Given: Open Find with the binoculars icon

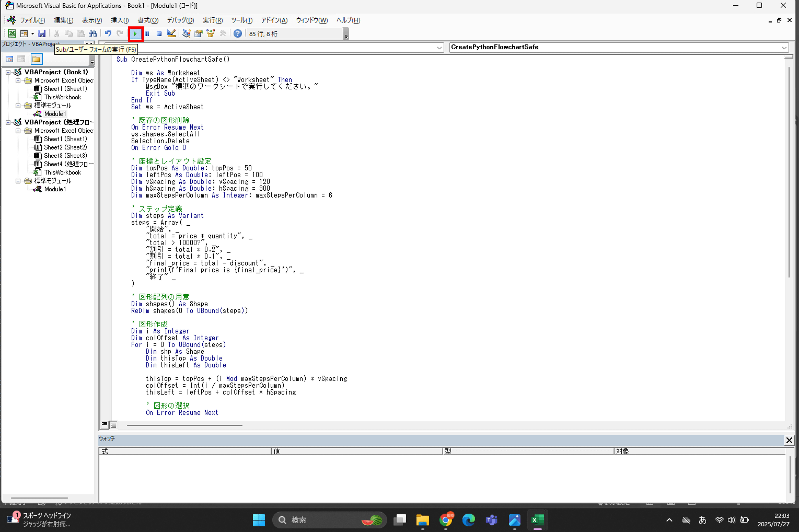Looking at the screenshot, I should [93, 34].
